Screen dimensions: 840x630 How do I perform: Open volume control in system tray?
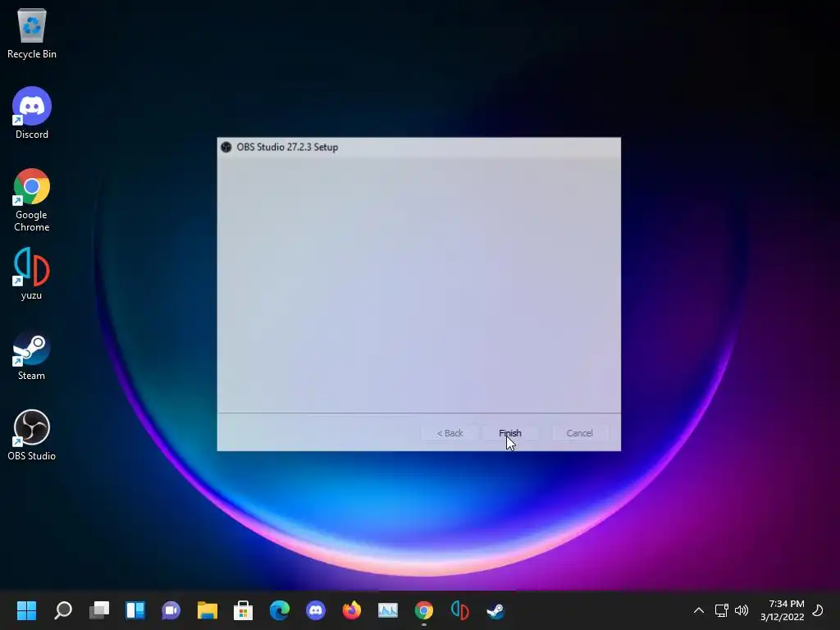point(742,610)
